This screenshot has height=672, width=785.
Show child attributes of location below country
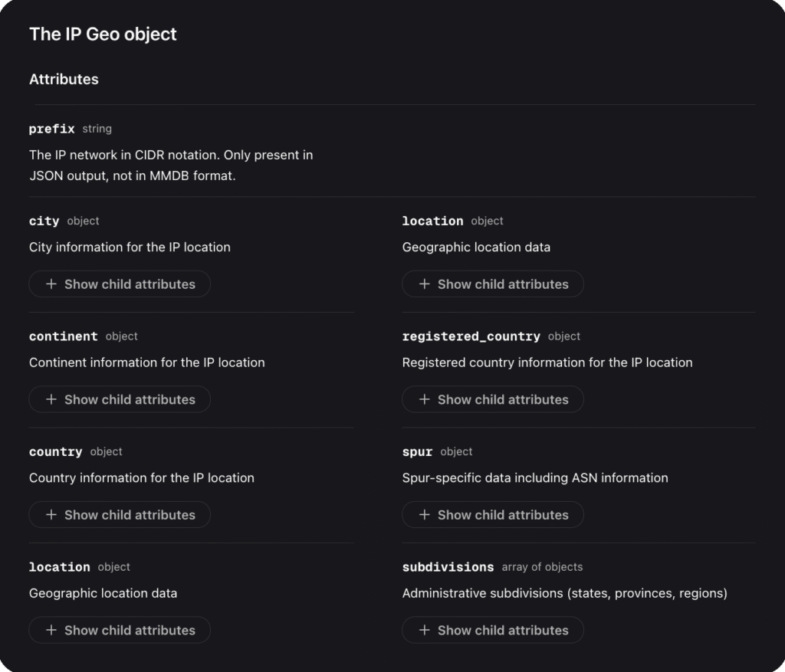coord(120,631)
